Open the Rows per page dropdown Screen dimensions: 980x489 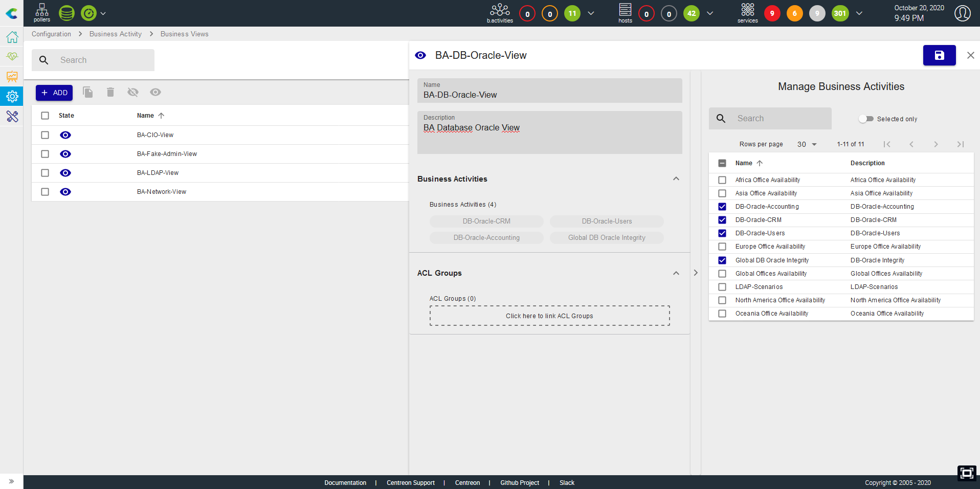[807, 144]
